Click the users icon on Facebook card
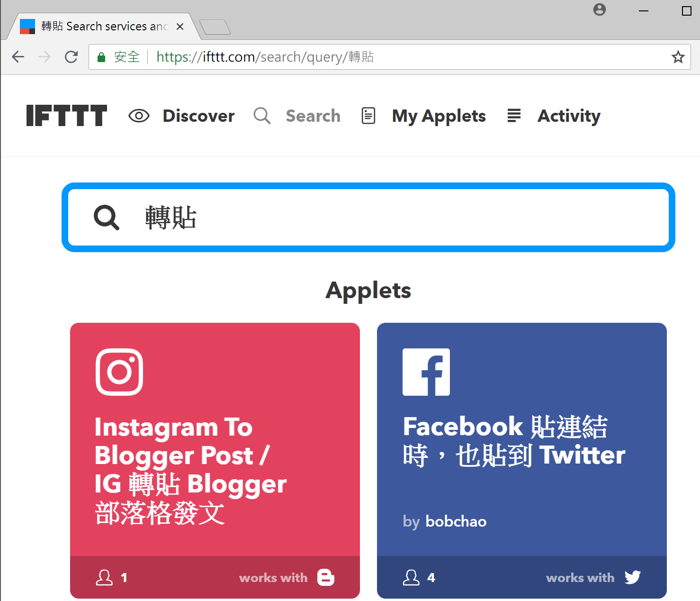700x601 pixels. click(411, 577)
